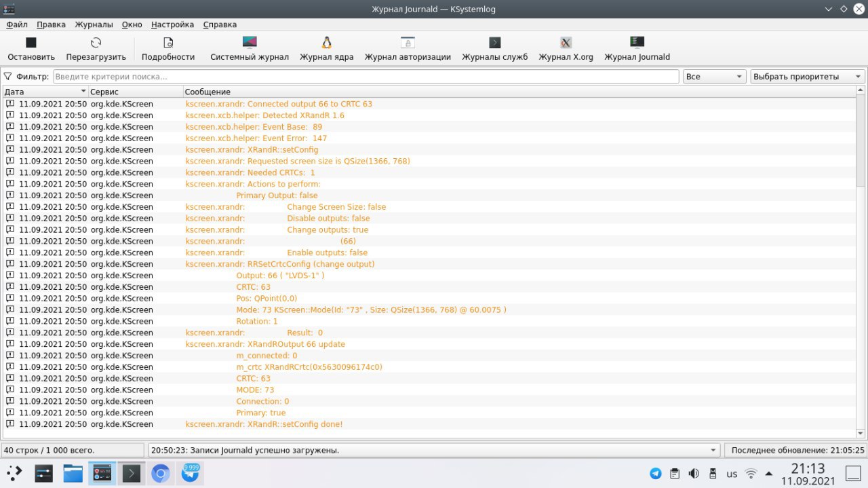
Task: Select row 'Detected XRandR 1.6'
Action: click(x=429, y=115)
